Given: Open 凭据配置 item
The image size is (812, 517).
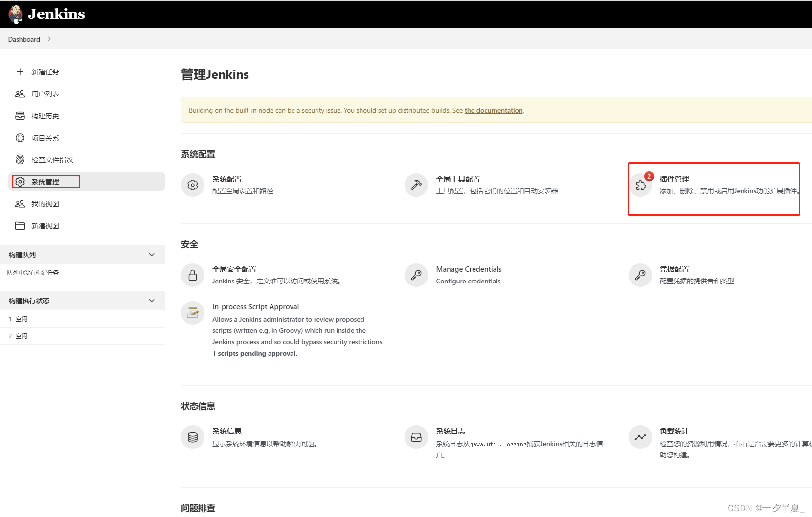Looking at the screenshot, I should click(674, 269).
